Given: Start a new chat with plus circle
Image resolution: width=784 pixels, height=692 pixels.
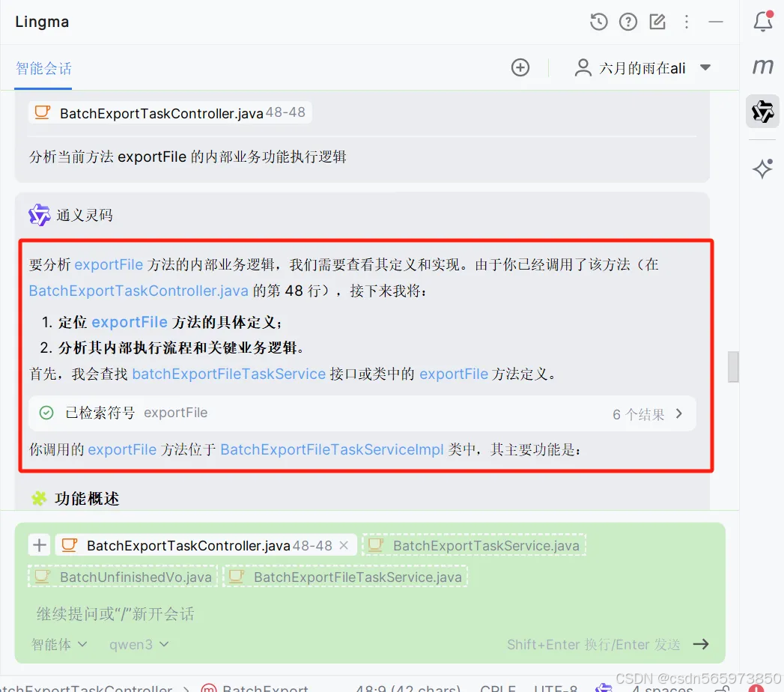Looking at the screenshot, I should (520, 67).
